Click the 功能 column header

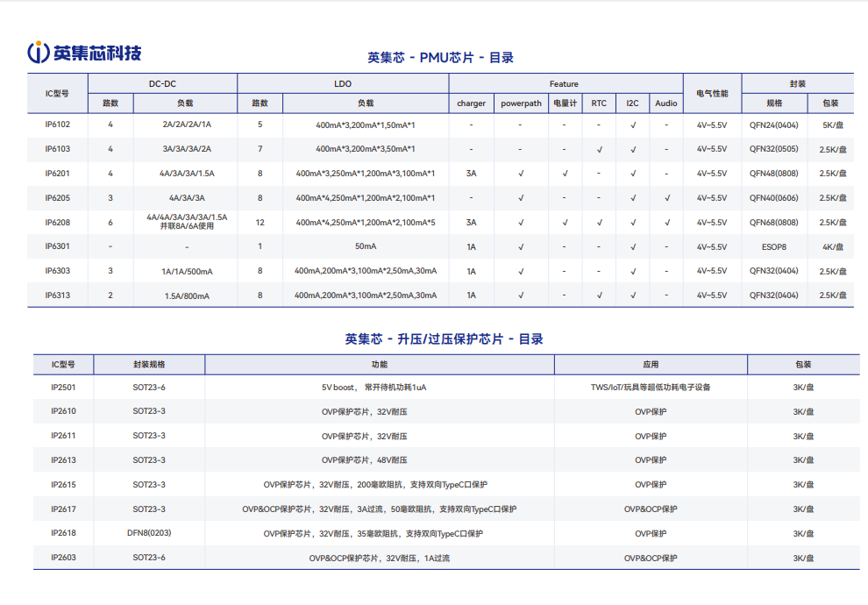pyautogui.click(x=379, y=364)
